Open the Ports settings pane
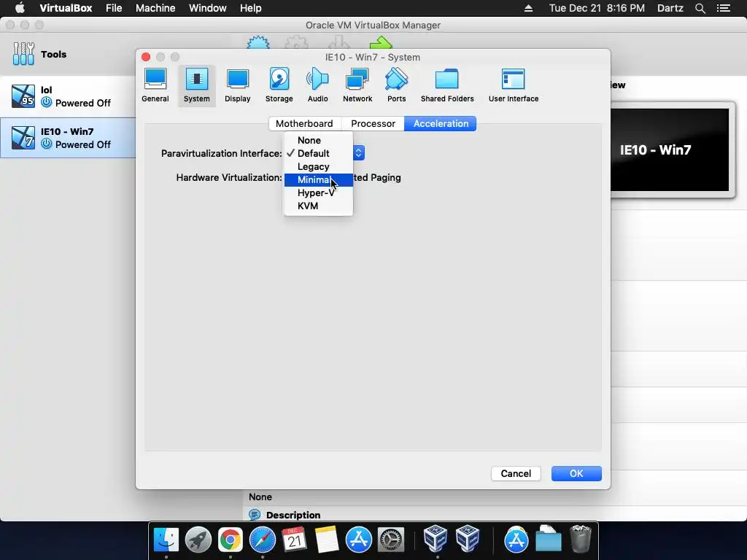The width and height of the screenshot is (747, 560). pyautogui.click(x=396, y=86)
